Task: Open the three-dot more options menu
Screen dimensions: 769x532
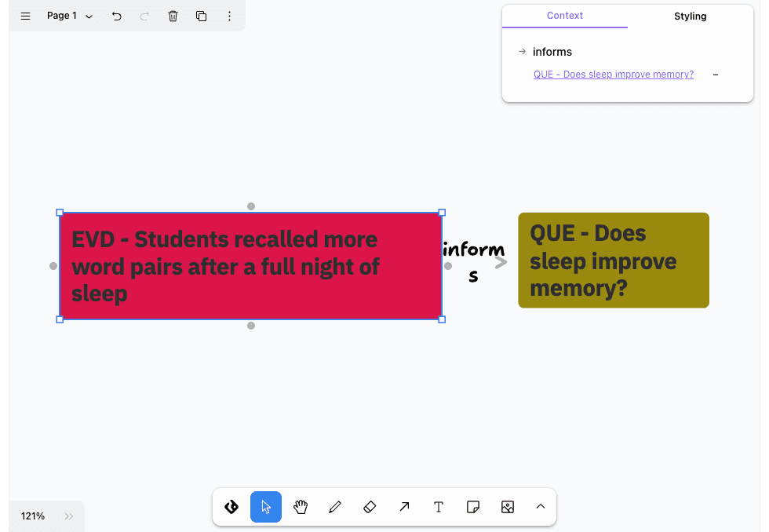Action: [229, 16]
